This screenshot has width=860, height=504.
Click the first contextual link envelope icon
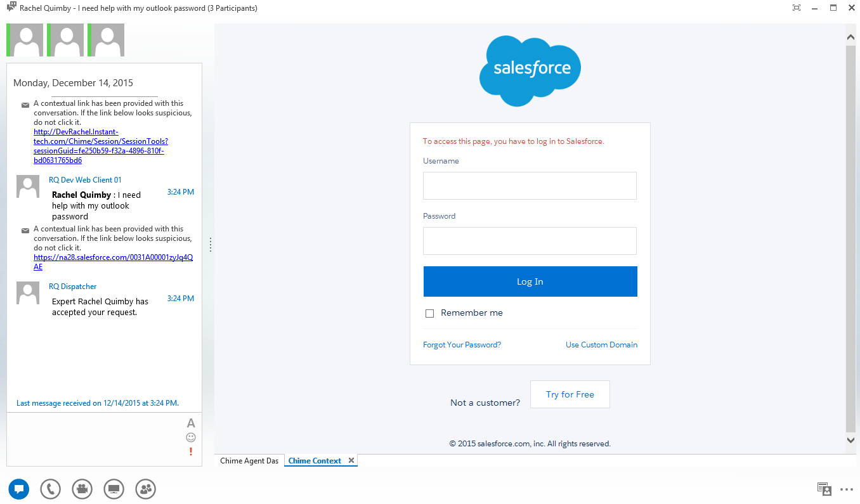point(25,105)
